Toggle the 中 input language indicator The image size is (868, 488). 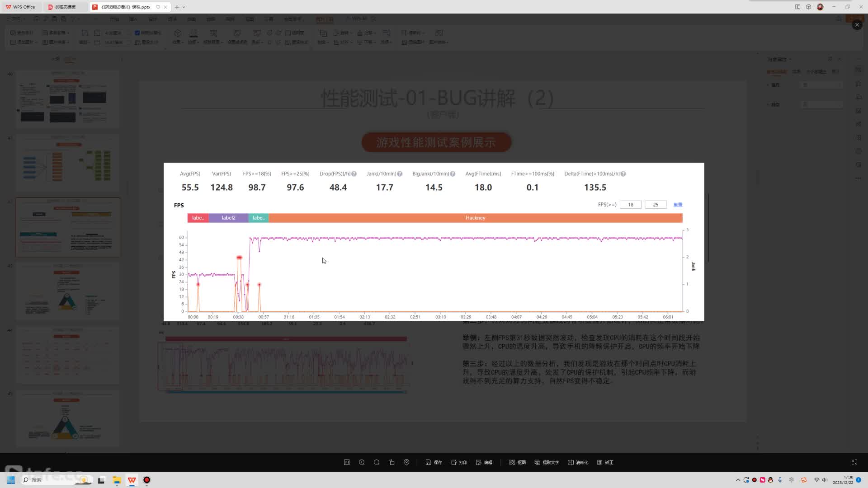pos(791,480)
